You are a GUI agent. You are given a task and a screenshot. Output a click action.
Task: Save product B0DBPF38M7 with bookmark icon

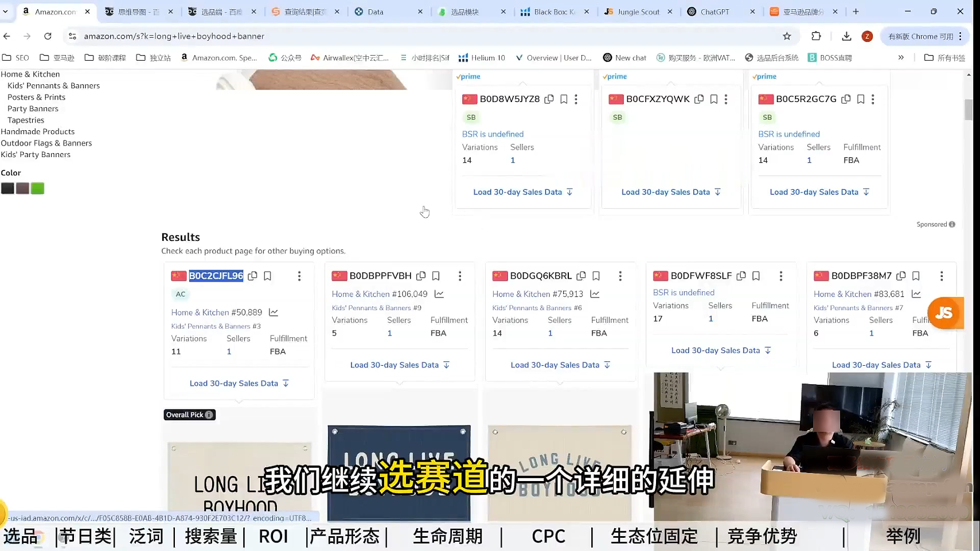click(x=916, y=276)
